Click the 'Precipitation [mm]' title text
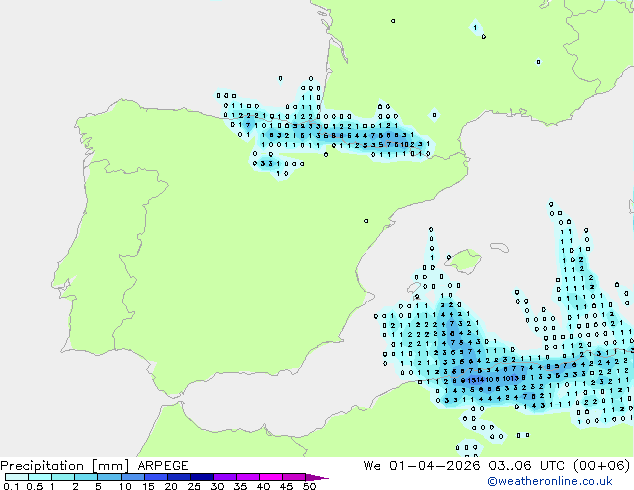This screenshot has height=490, width=634. (x=65, y=466)
